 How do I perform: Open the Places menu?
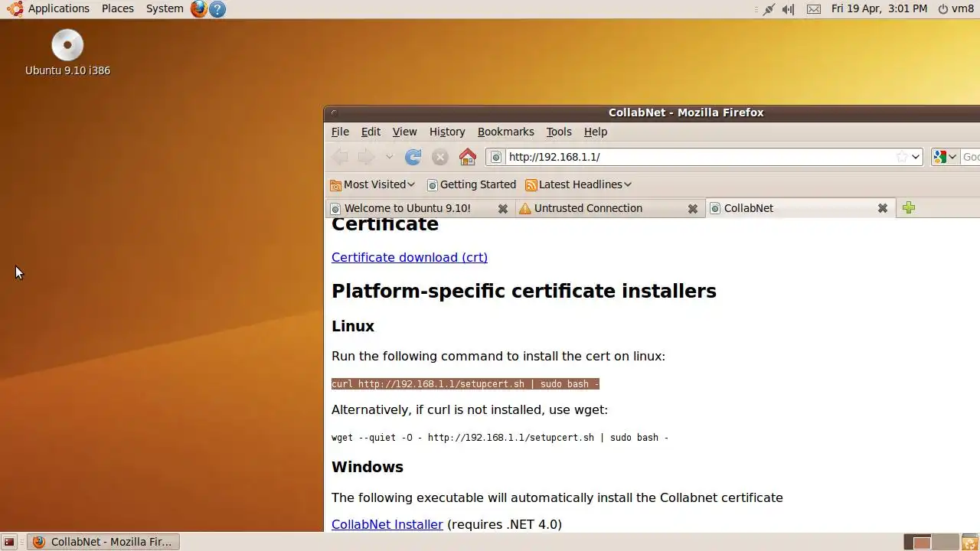point(118,8)
